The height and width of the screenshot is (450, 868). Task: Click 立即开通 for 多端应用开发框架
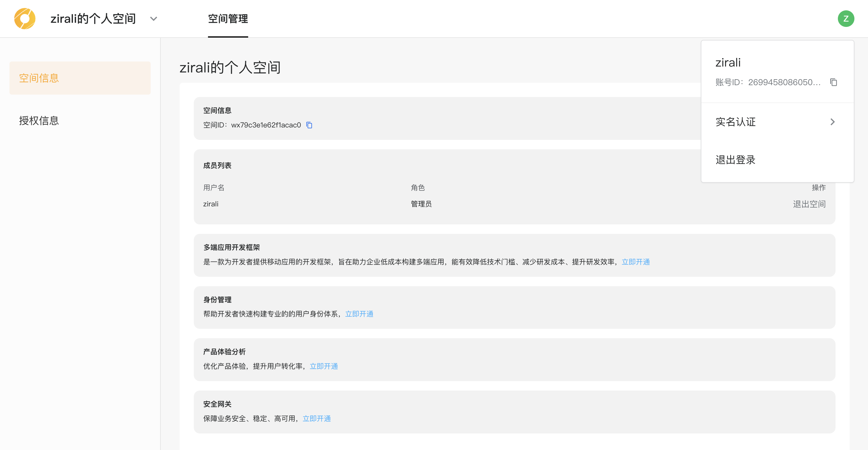click(635, 262)
